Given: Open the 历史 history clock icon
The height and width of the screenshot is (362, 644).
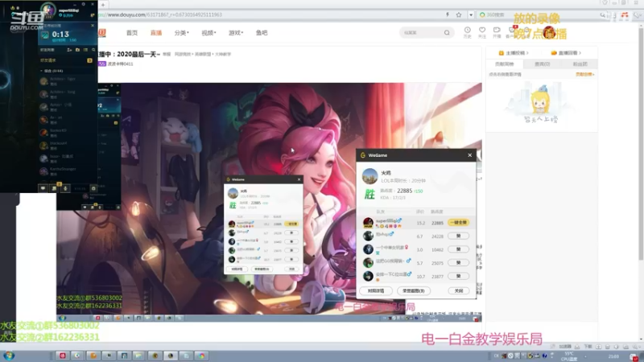Looking at the screenshot, I should click(468, 32).
